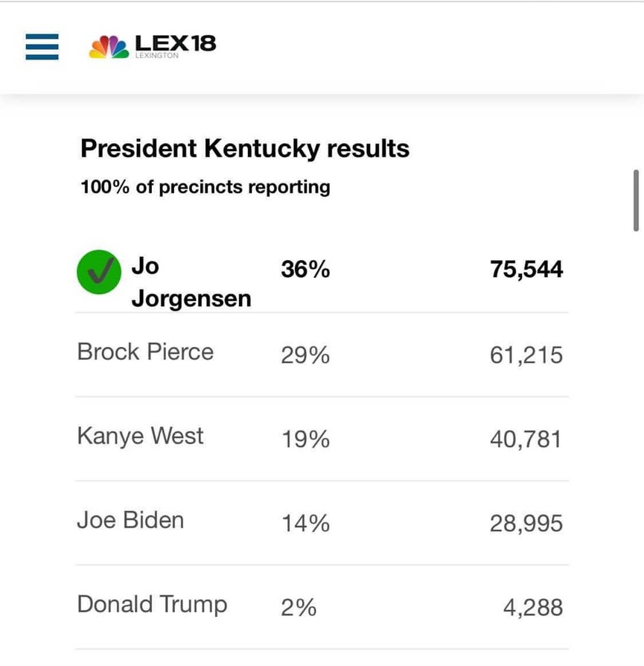The image size is (644, 666).
Task: Click the Donald Trump candidate name
Action: [x=153, y=605]
